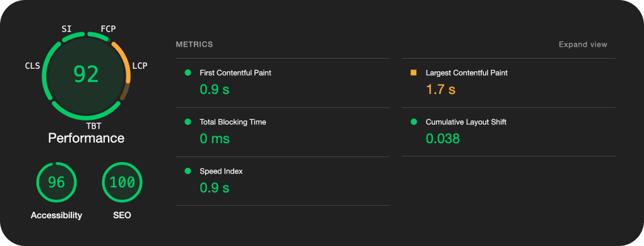
Task: Click the First Contentful Paint label
Action: tap(236, 73)
